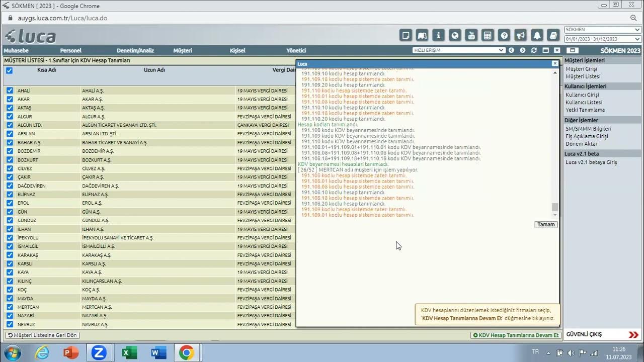644x362 pixels.
Task: Click the red double-arrow safe exit icon
Action: tap(633, 334)
